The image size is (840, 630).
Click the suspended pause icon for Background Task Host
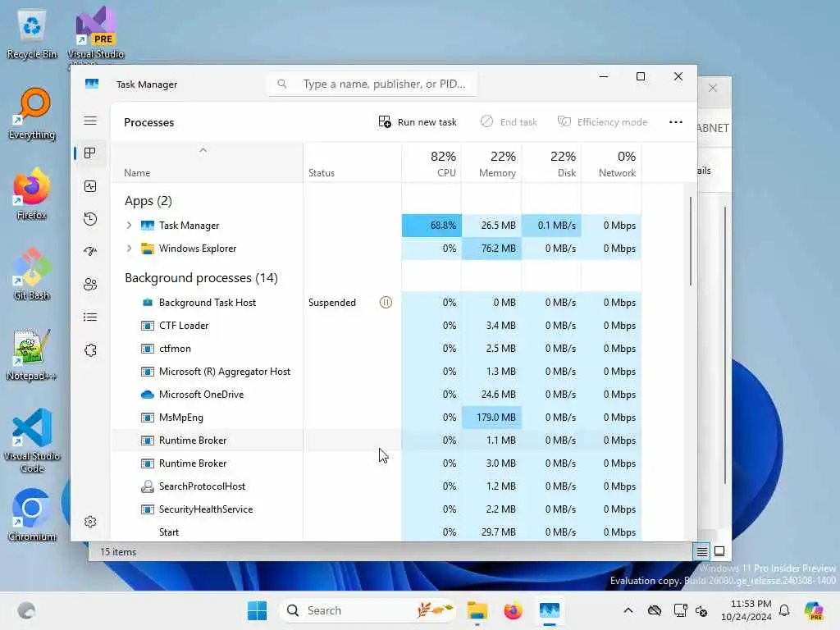[386, 302]
